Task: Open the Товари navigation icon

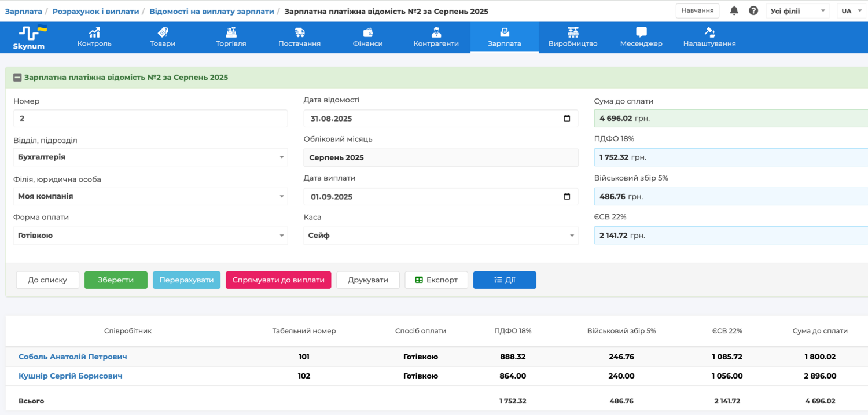Action: coord(163,32)
